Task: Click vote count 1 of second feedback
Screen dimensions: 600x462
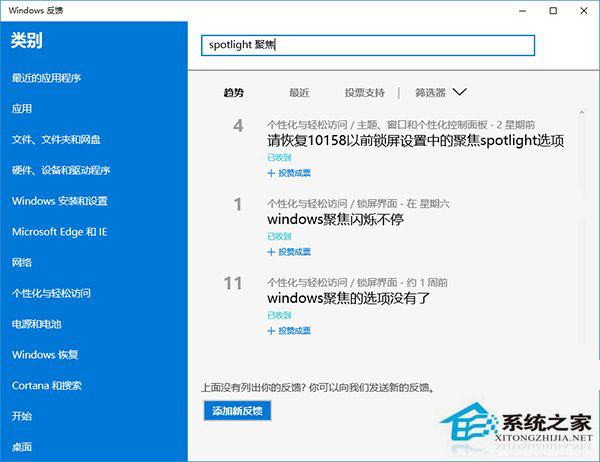Action: tap(238, 204)
